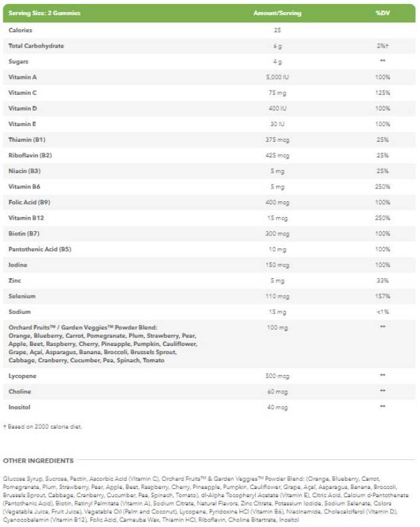The image size is (420, 527).
Task: Click the Pantothenic Acid (B5) label
Action: pos(39,249)
